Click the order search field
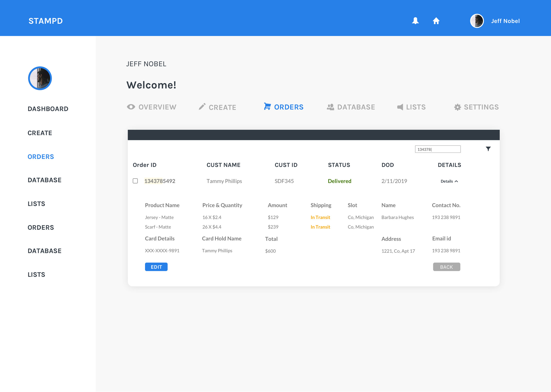 (x=438, y=149)
